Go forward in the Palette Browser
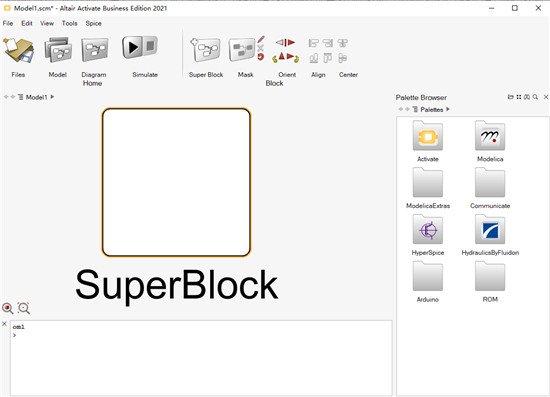This screenshot has width=550, height=397. (x=408, y=109)
